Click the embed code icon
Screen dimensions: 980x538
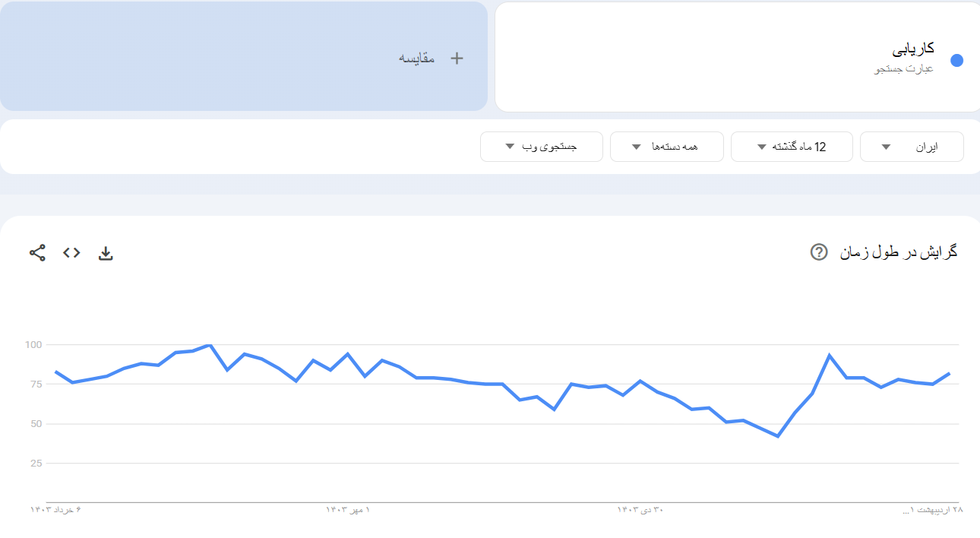point(71,253)
